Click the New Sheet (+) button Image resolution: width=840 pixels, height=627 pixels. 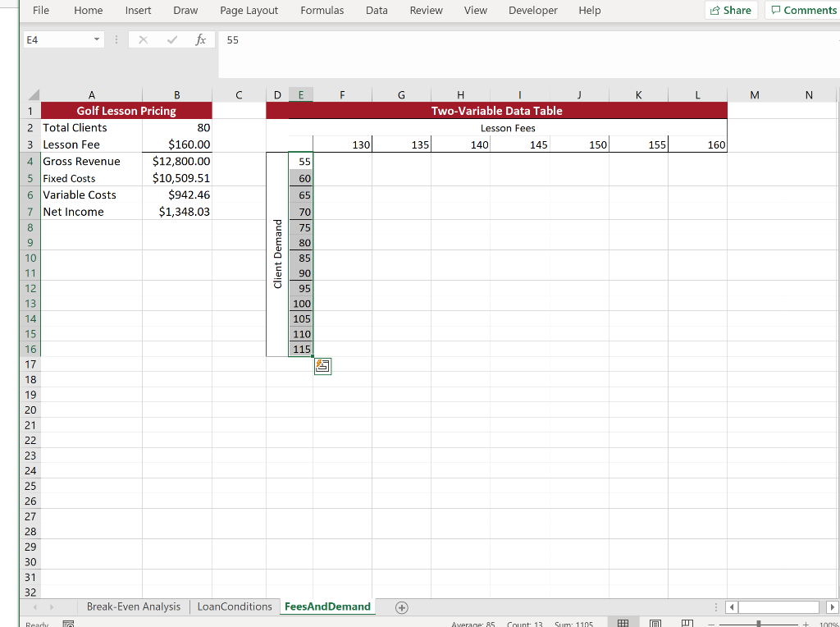[401, 607]
